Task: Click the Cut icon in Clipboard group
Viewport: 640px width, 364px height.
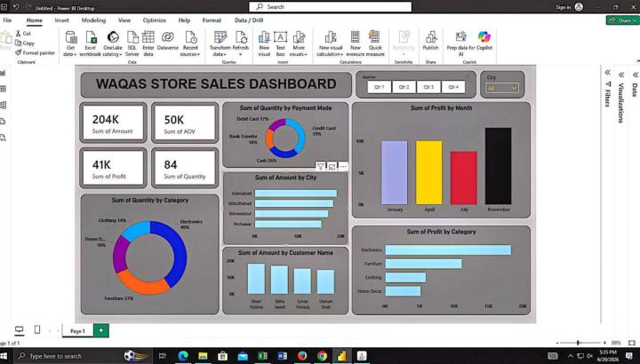Action: pos(19,34)
